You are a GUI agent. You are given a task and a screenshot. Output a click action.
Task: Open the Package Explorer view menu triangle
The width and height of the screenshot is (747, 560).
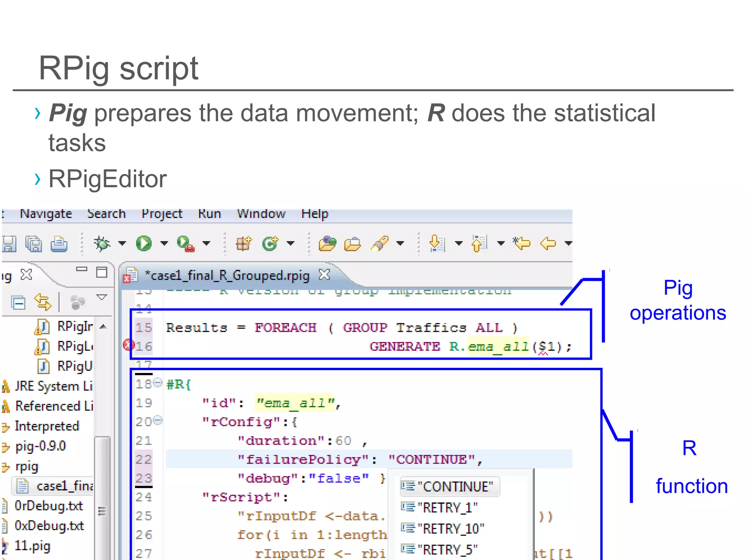coord(101,297)
